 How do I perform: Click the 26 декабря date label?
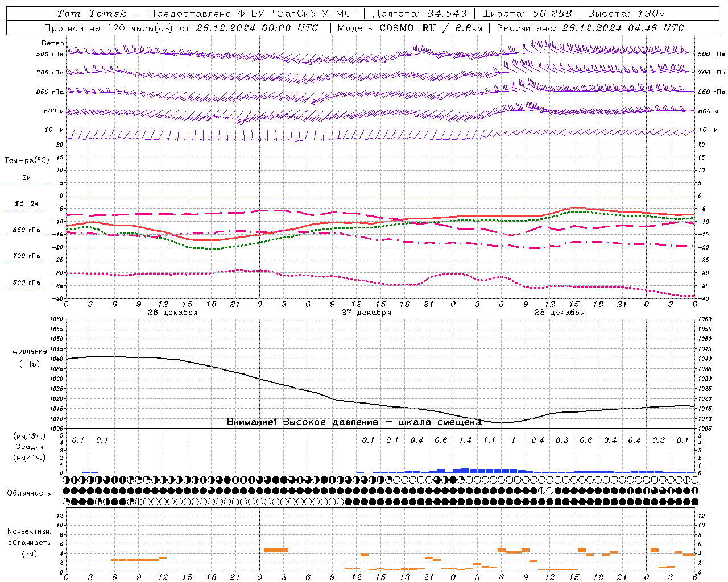172,313
